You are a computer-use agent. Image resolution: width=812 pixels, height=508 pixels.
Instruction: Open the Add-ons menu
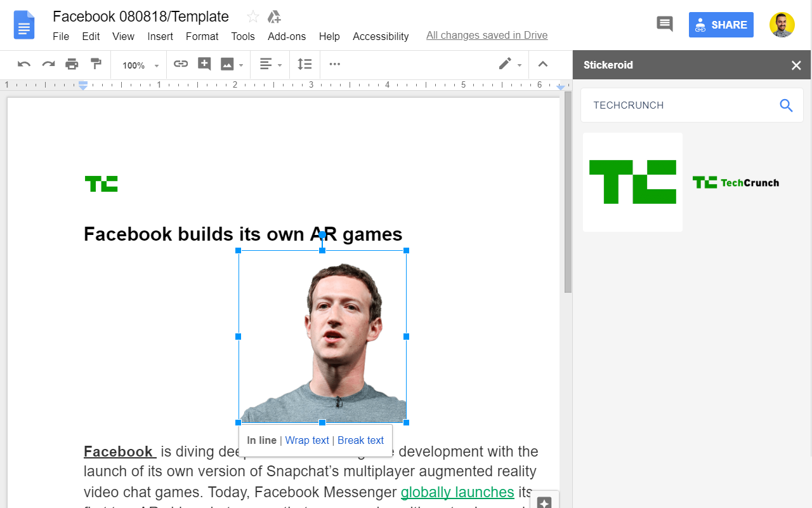(x=287, y=36)
